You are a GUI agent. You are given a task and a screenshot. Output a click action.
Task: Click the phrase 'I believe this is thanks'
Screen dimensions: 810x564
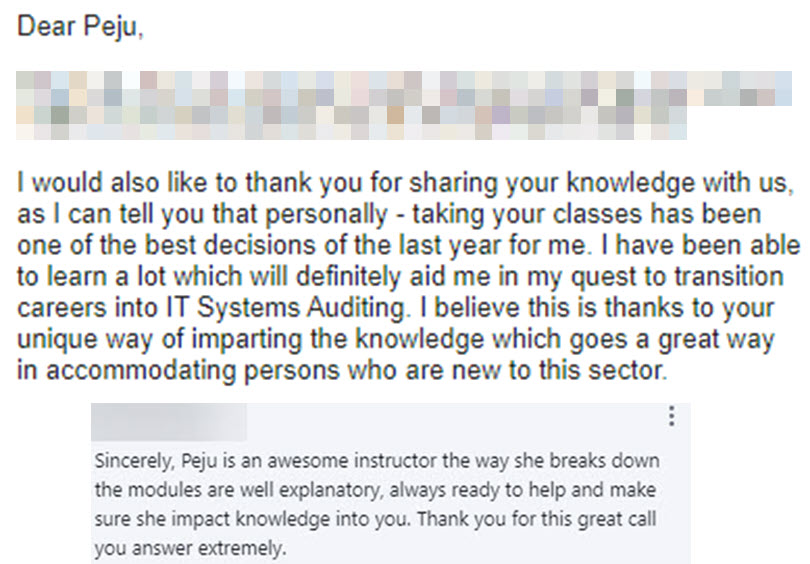pos(556,307)
